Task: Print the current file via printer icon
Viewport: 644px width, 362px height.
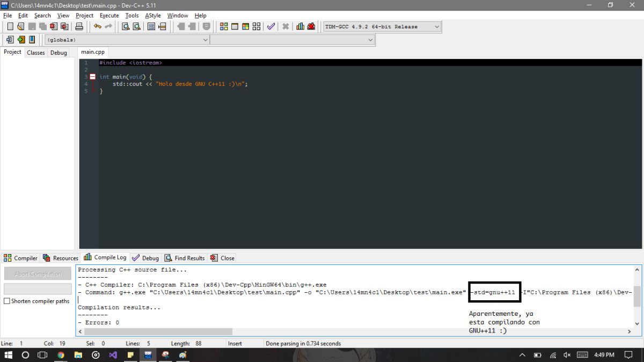Action: tap(79, 26)
